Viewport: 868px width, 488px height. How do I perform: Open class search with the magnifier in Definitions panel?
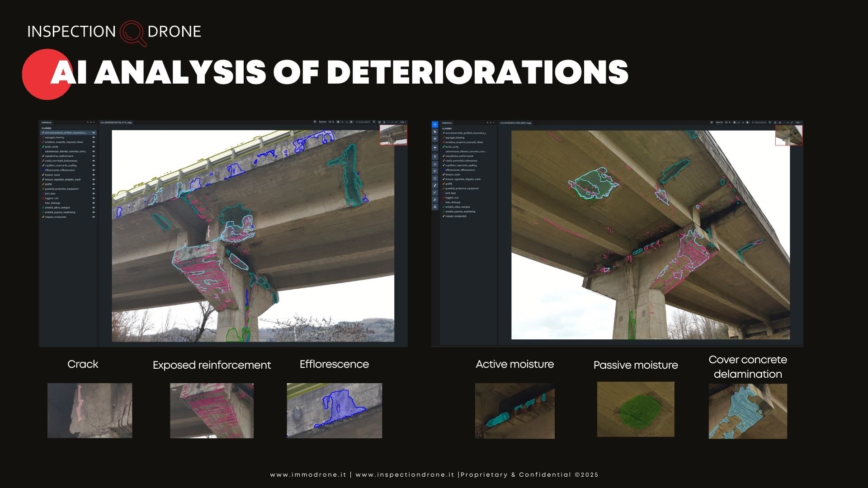click(87, 122)
